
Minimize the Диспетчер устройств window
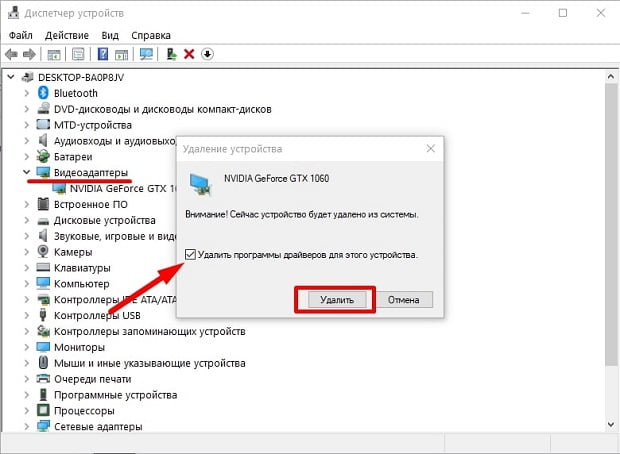525,13
